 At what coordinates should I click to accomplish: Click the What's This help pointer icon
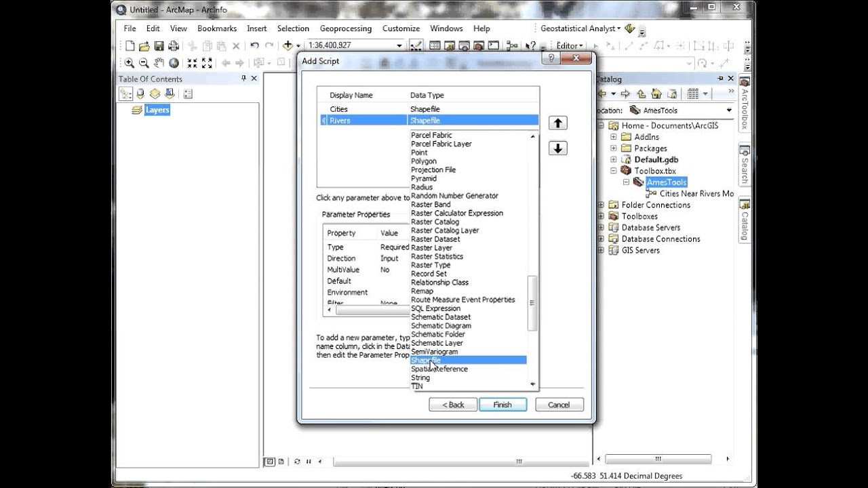pyautogui.click(x=530, y=46)
